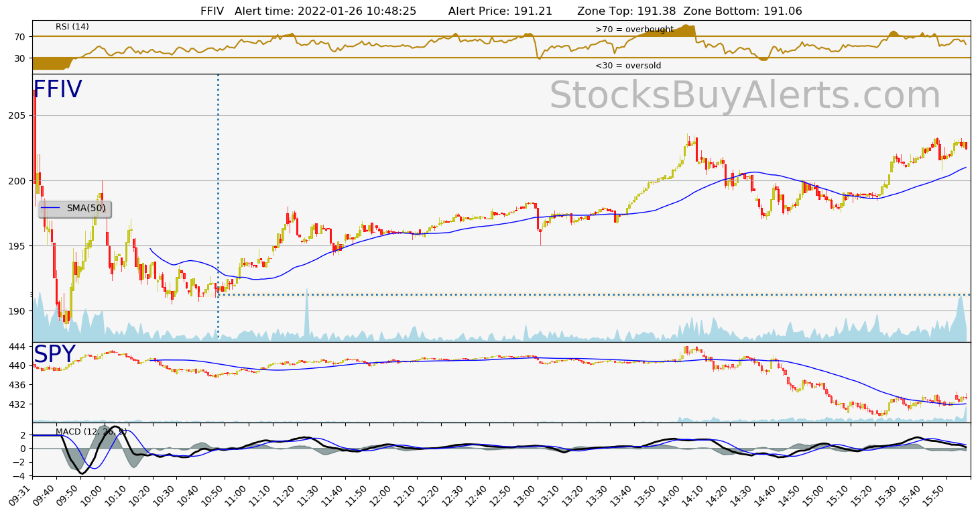The image size is (980, 515).
Task: Click the RSI 70 axis tick
Action: click(20, 37)
